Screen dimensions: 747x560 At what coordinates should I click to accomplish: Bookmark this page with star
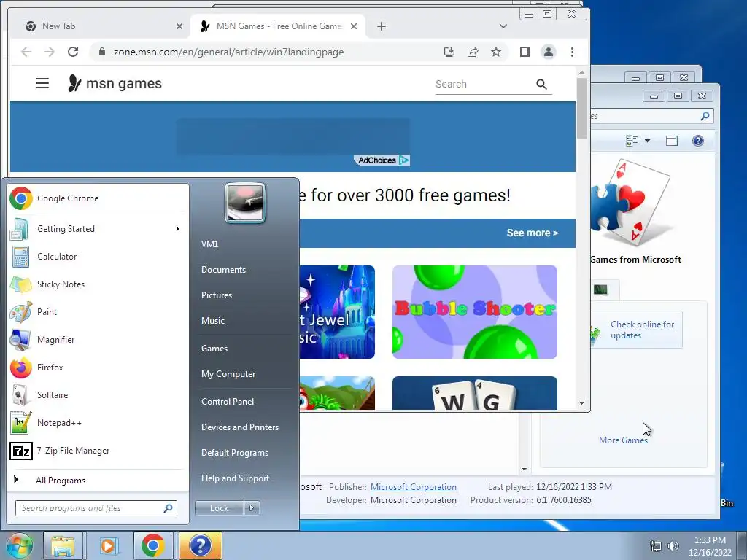click(496, 52)
